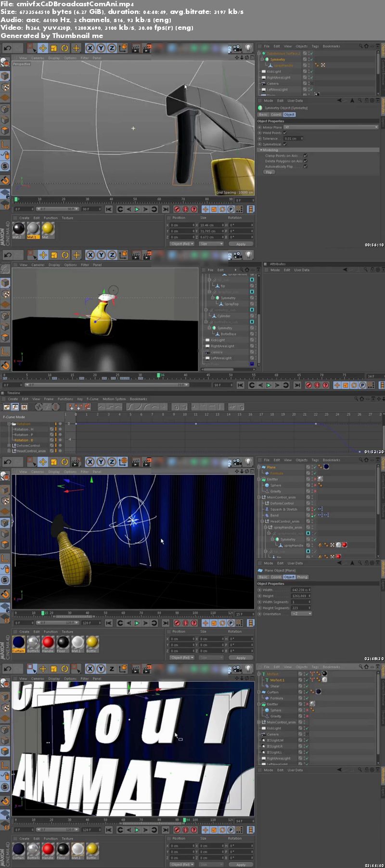Open the F-Curve menu in the Timeline
Image resolution: width=385 pixels, height=868 pixels.
(92, 399)
